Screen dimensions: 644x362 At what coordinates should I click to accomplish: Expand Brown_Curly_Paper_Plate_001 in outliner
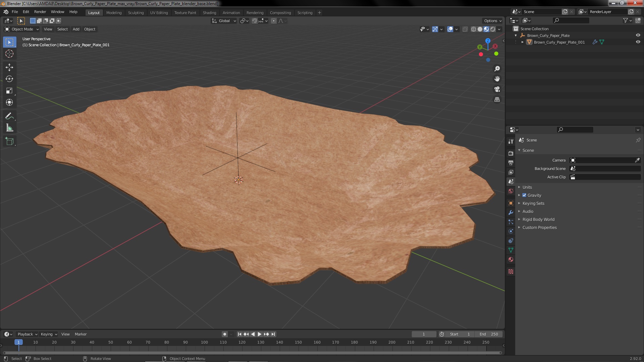[522, 42]
